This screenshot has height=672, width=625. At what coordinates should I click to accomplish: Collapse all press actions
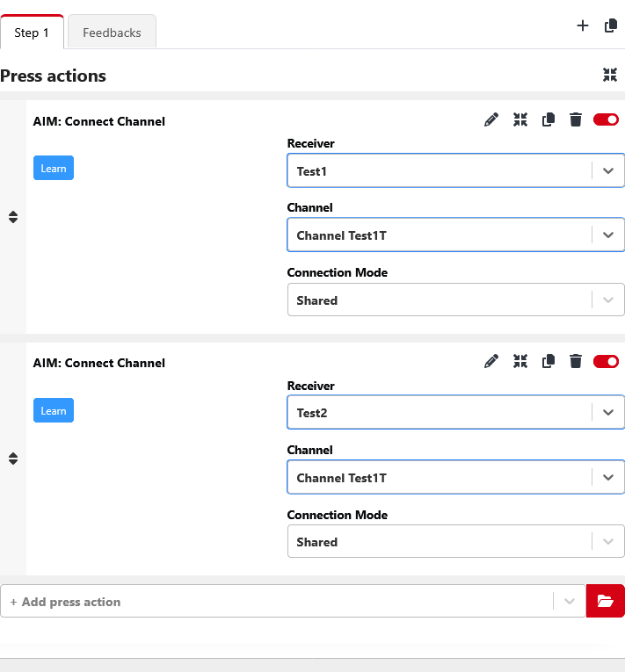610,76
